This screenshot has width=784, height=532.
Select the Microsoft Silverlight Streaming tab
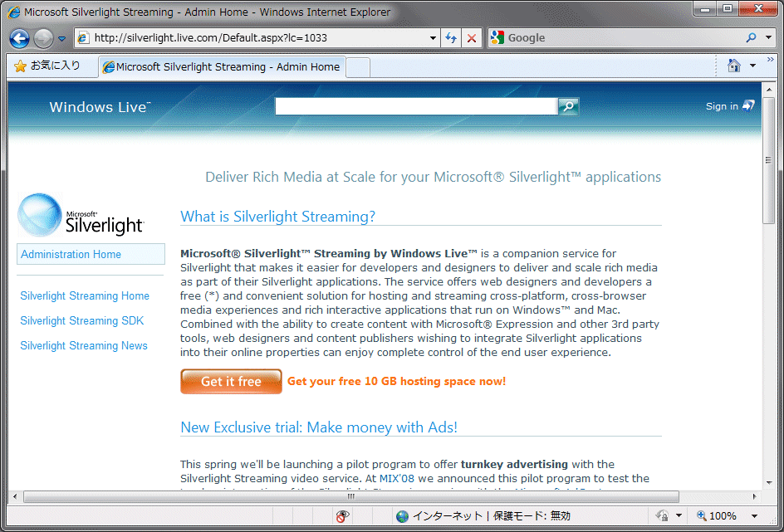221,67
